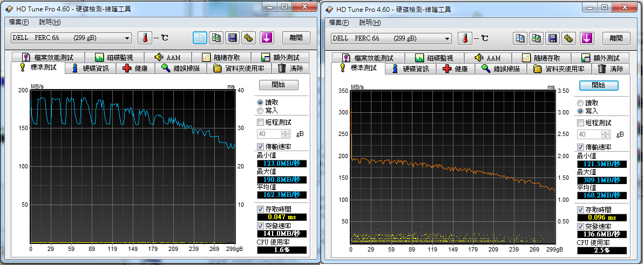Click the save floppy icon in right window
The image size is (644, 265).
click(553, 38)
